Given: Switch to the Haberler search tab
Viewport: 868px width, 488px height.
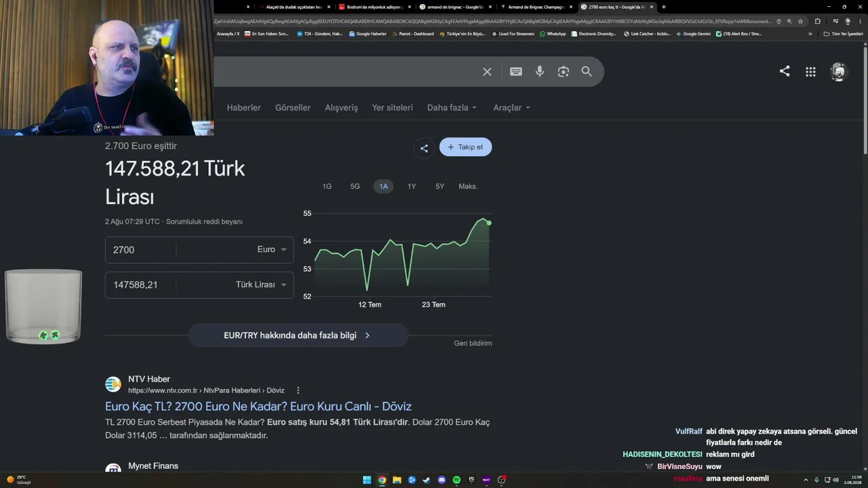Looking at the screenshot, I should [243, 108].
